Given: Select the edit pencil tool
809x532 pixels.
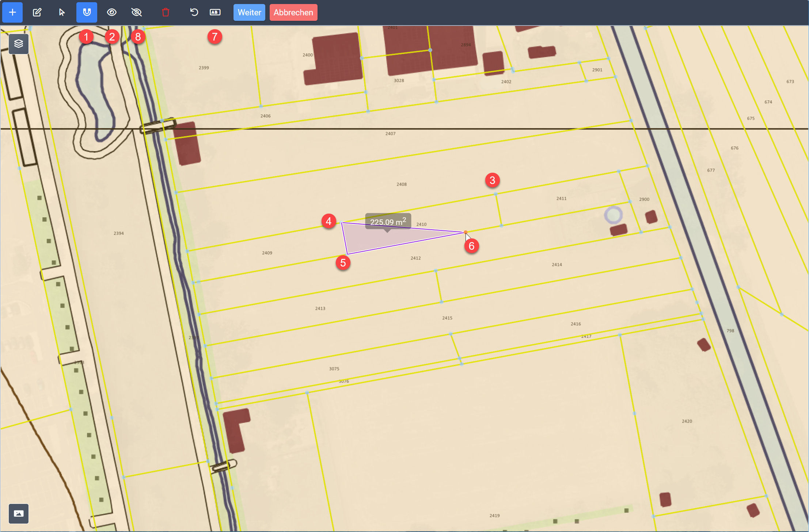Looking at the screenshot, I should 37,12.
